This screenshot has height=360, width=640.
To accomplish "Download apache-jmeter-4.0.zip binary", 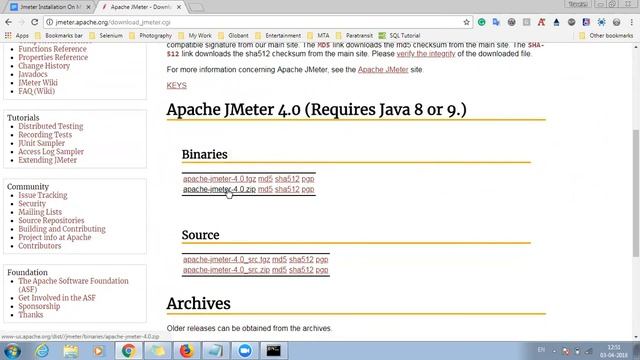I will (219, 189).
